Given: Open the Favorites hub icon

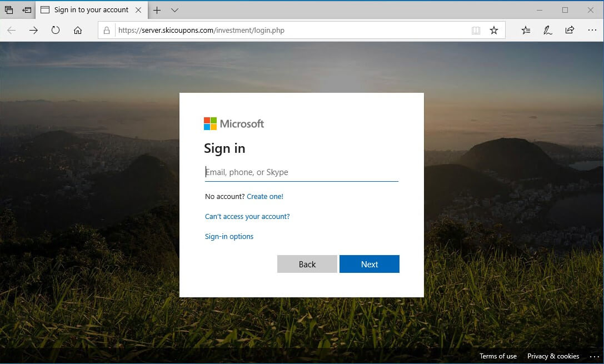Looking at the screenshot, I should coord(526,30).
